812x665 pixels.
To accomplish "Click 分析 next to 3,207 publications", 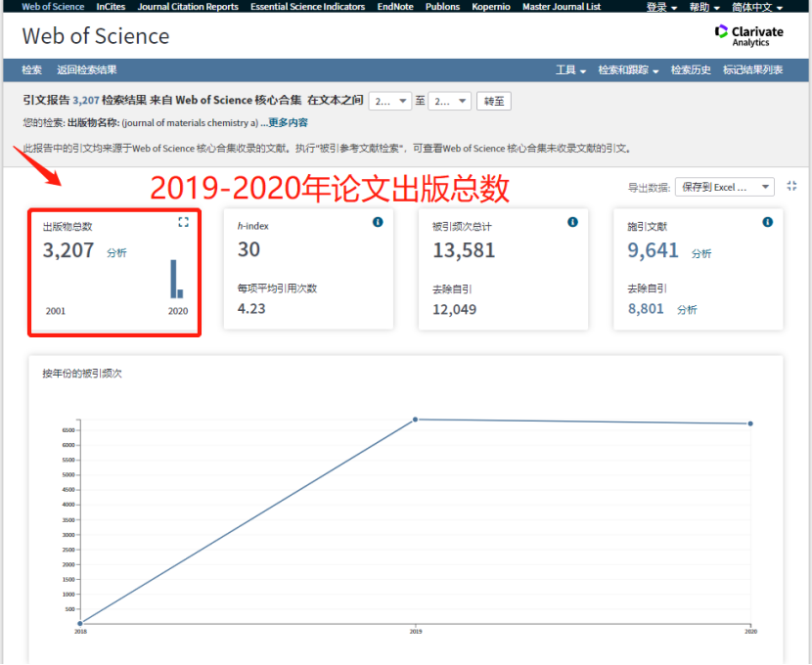I will pyautogui.click(x=116, y=253).
